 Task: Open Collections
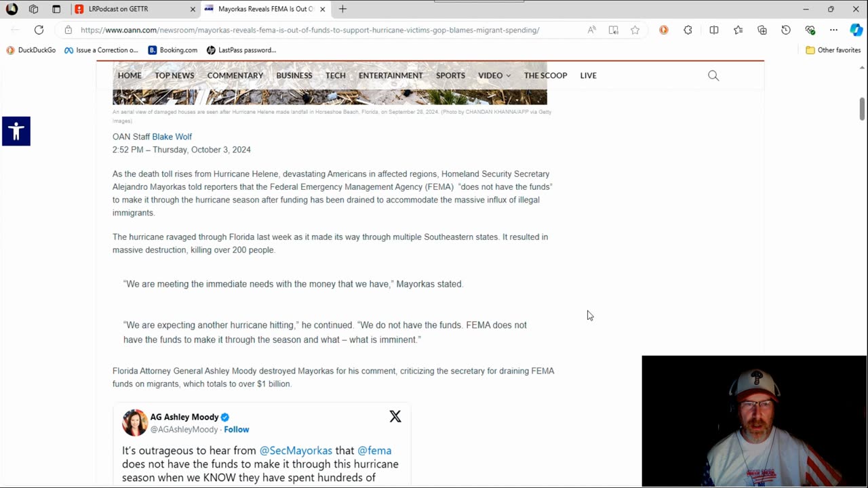pos(762,30)
